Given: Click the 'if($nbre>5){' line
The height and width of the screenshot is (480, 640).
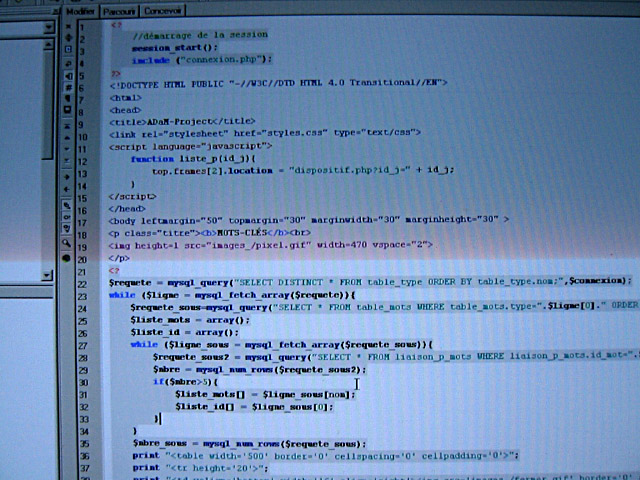Looking at the screenshot, I should [186, 382].
